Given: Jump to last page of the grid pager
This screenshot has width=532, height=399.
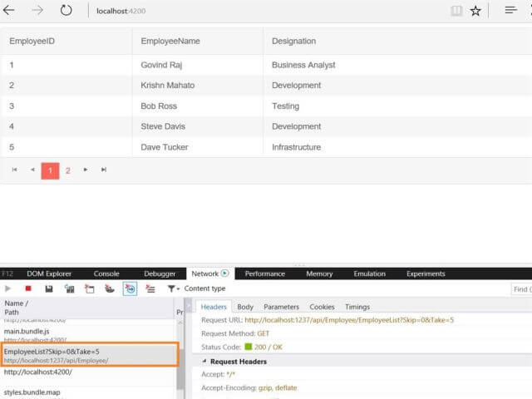Looking at the screenshot, I should pos(104,170).
